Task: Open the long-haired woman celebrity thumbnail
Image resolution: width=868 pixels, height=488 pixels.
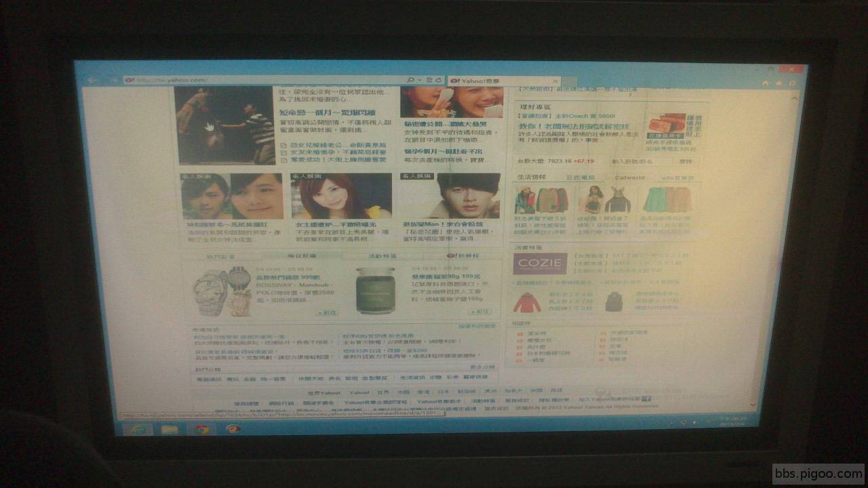Action: 341,196
